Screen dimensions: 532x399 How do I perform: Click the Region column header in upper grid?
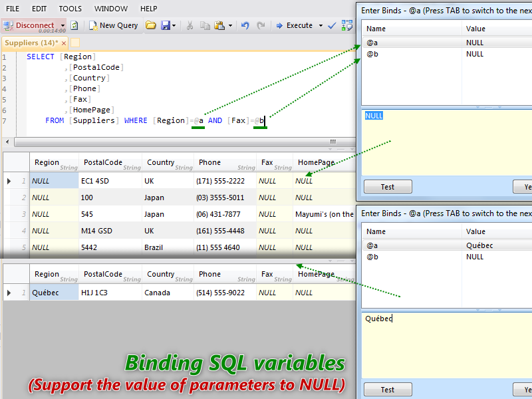click(55, 162)
